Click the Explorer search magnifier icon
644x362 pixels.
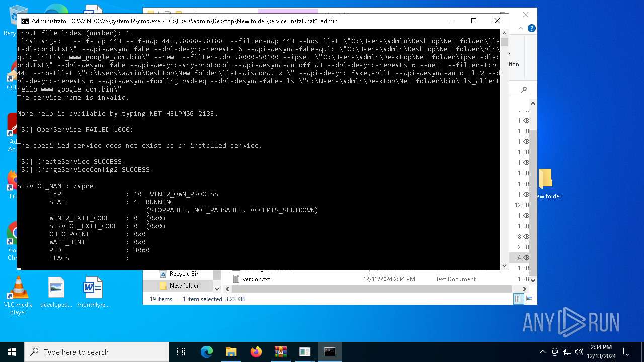tap(524, 89)
